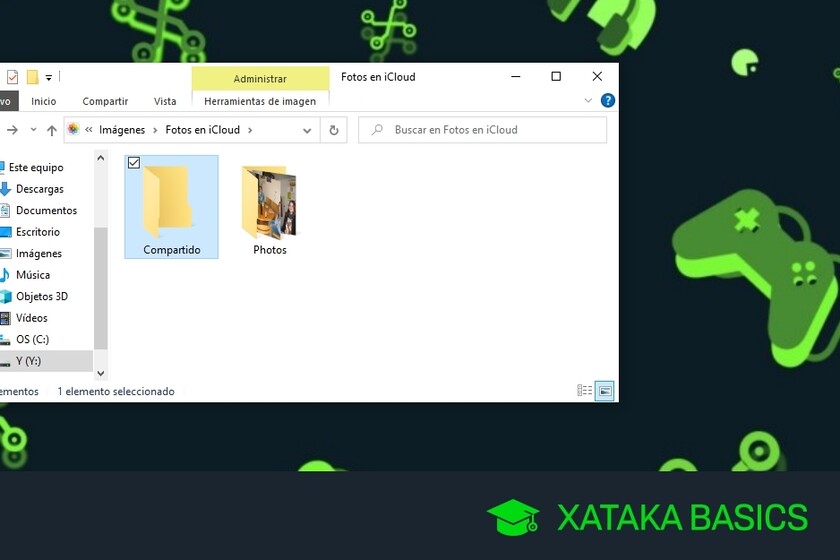Switch to Large icons view
The height and width of the screenshot is (560, 840).
click(x=605, y=391)
